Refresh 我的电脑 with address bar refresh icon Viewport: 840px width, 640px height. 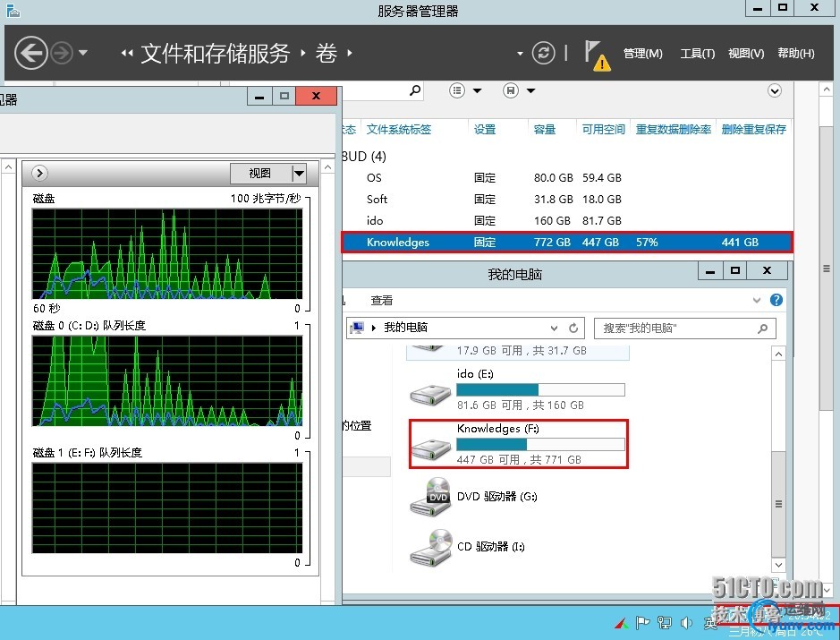(x=573, y=328)
